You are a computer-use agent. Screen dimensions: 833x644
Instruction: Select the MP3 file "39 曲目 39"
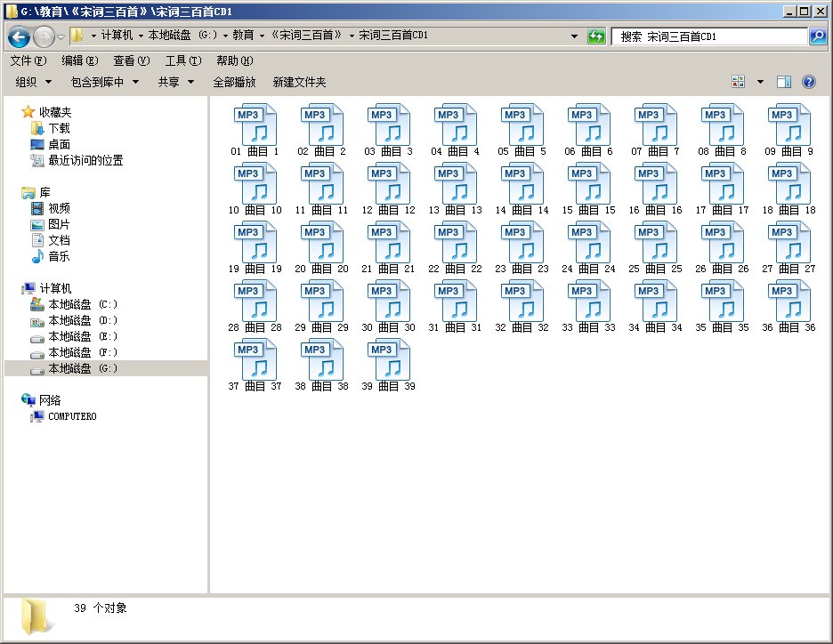(389, 359)
